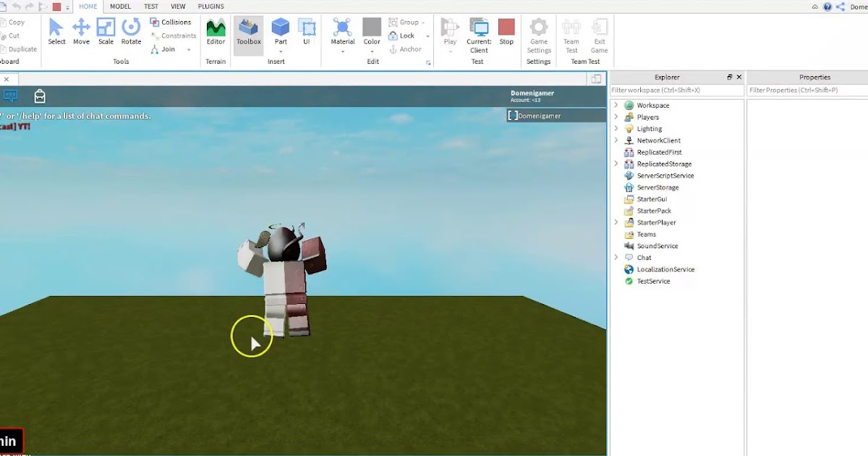Open the Lock dropdown arrow
868x456 pixels.
(427, 36)
